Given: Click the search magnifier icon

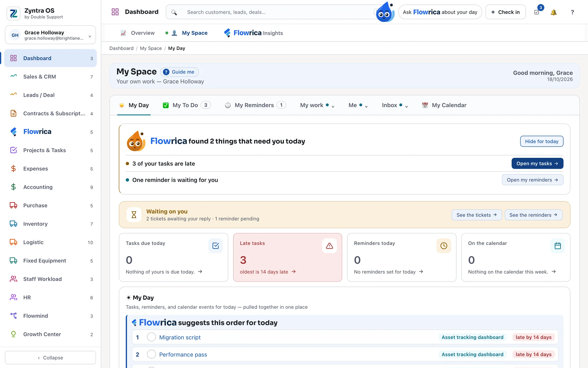Looking at the screenshot, I should tap(174, 12).
